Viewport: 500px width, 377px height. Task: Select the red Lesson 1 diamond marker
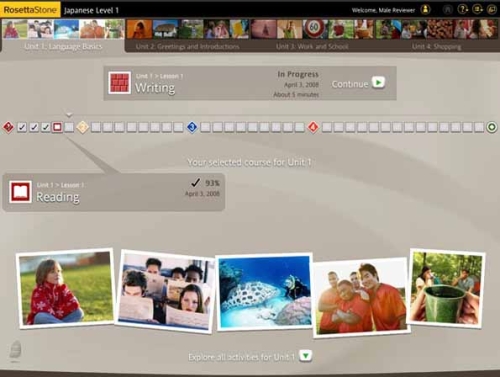[x=8, y=127]
